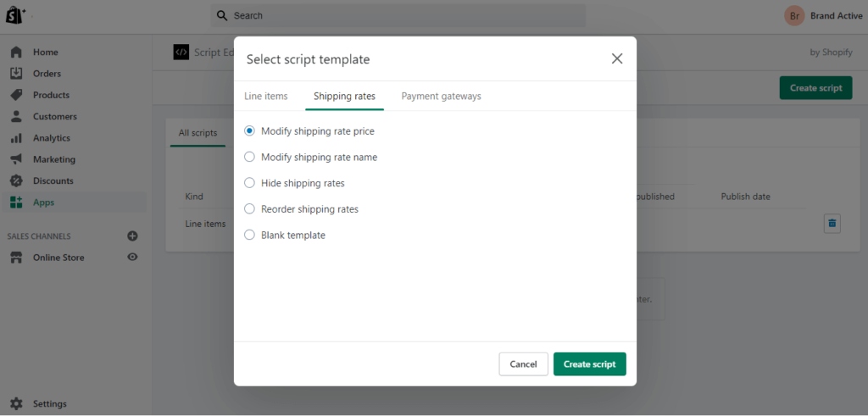This screenshot has height=416, width=868.
Task: Delete script using the trash icon
Action: pos(832,223)
